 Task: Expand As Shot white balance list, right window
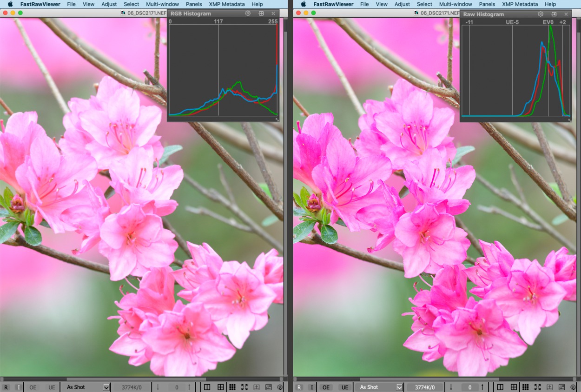[x=399, y=387]
